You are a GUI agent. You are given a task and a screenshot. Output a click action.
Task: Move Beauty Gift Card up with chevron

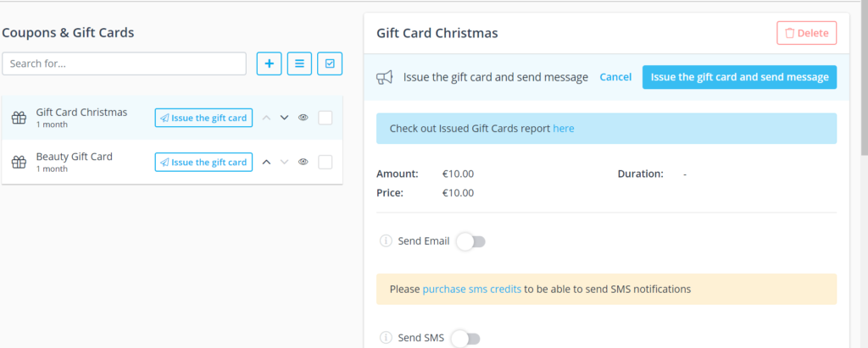point(266,162)
